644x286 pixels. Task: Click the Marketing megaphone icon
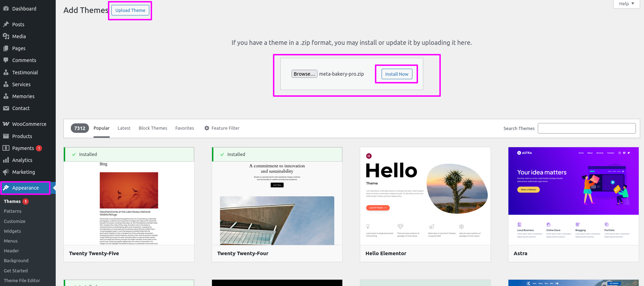coord(6,172)
